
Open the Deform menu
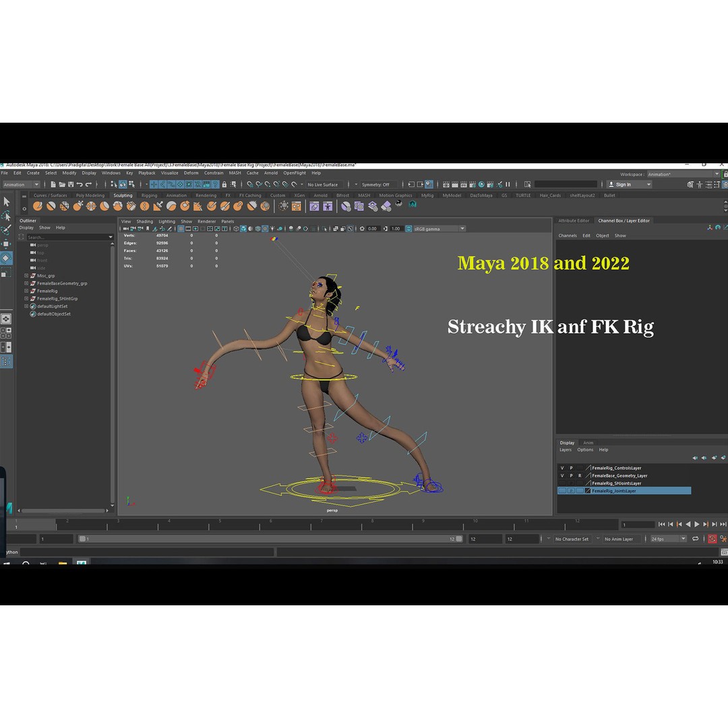(191, 173)
